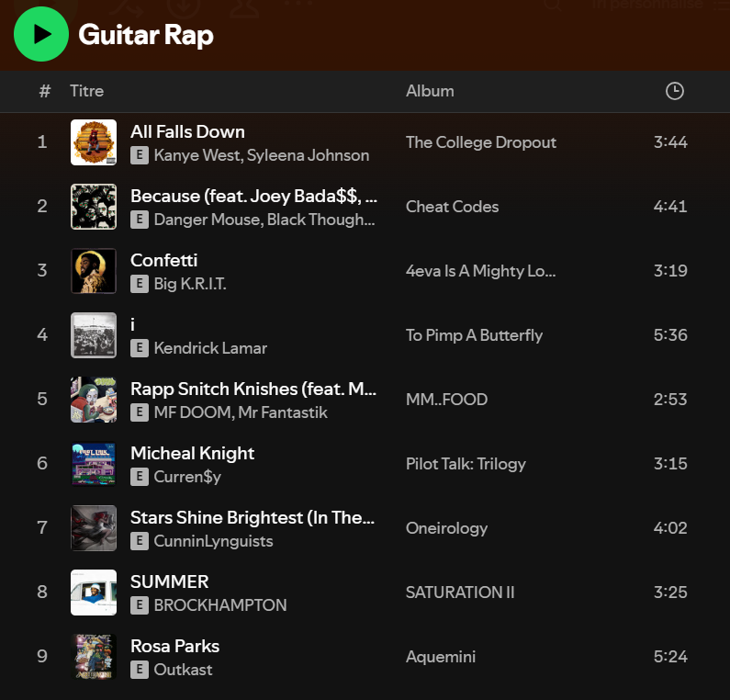Screen dimensions: 730x700
Task: Click duration 5:36 of track i
Action: [670, 335]
